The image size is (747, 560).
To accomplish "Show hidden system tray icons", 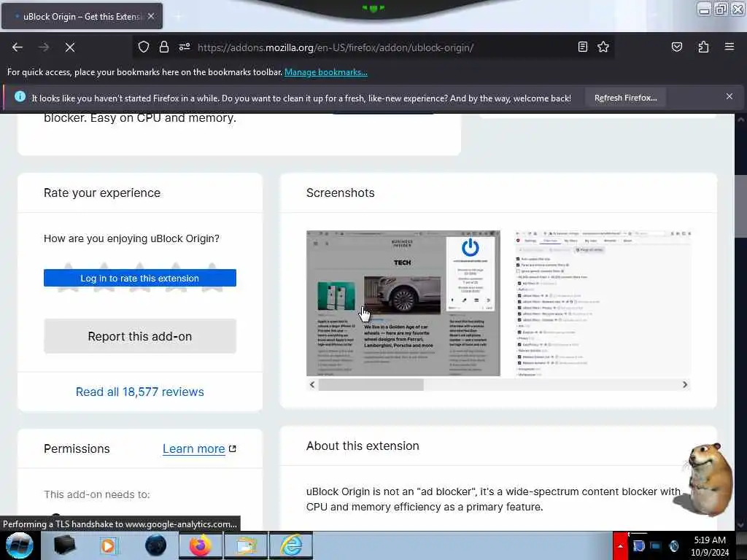I will pyautogui.click(x=620, y=545).
